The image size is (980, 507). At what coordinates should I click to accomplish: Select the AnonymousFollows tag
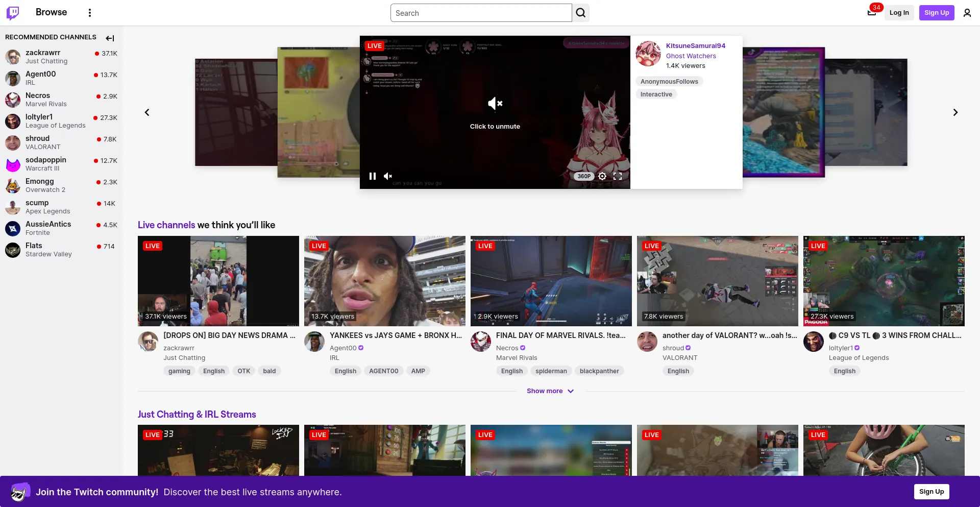pos(669,82)
